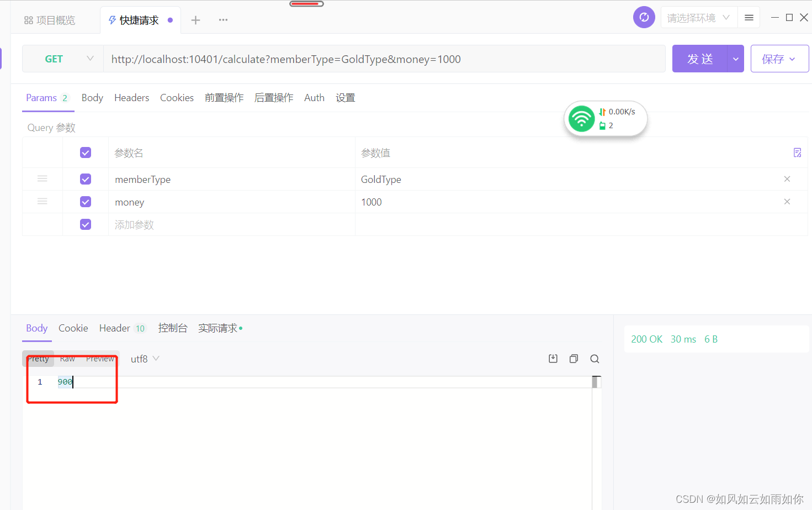This screenshot has height=510, width=812.
Task: Download the response with save icon
Action: pyautogui.click(x=553, y=359)
